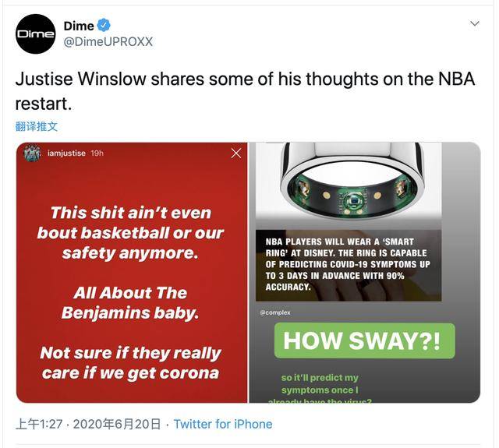Image resolution: width=499 pixels, height=448 pixels.
Task: Click the @complex credit tag
Action: point(275,312)
